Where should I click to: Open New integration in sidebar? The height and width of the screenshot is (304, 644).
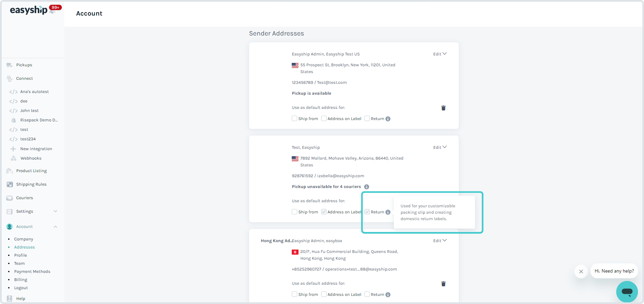point(36,149)
